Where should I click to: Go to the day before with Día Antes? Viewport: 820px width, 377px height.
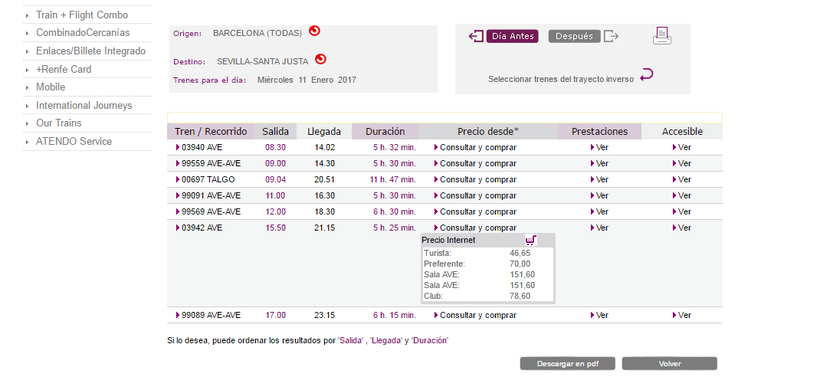512,36
